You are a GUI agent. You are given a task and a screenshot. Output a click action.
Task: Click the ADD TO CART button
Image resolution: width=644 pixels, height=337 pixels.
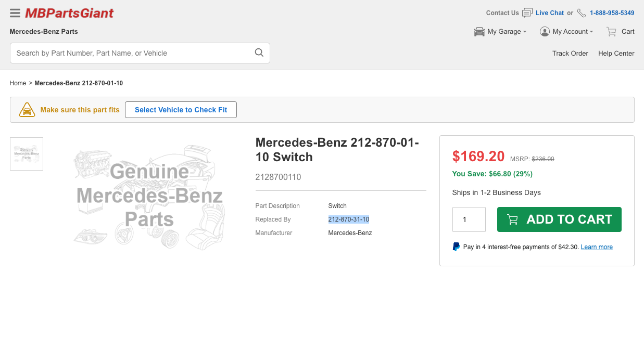point(559,219)
